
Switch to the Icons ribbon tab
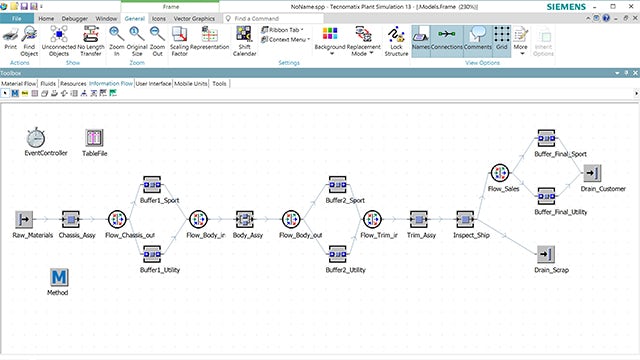pyautogui.click(x=159, y=18)
